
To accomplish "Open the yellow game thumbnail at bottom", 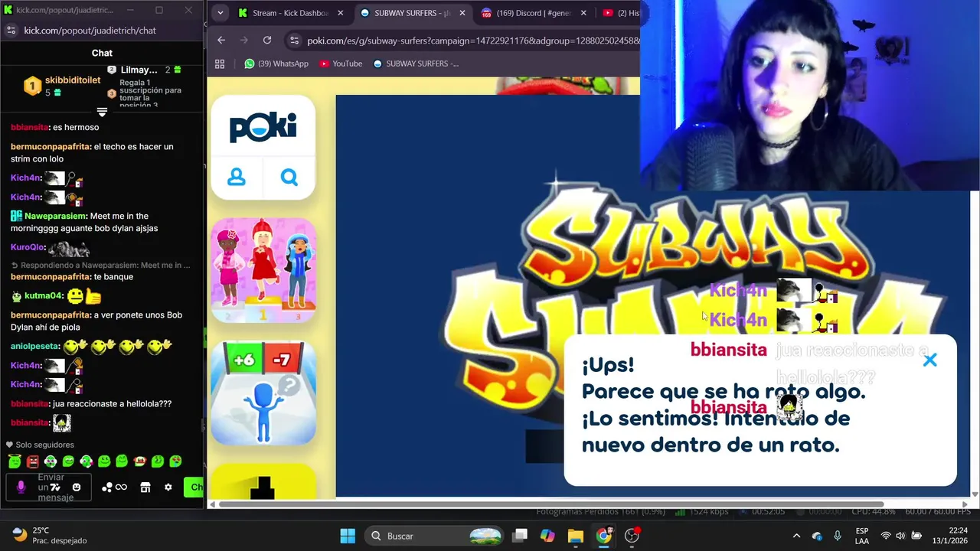I will pyautogui.click(x=263, y=481).
